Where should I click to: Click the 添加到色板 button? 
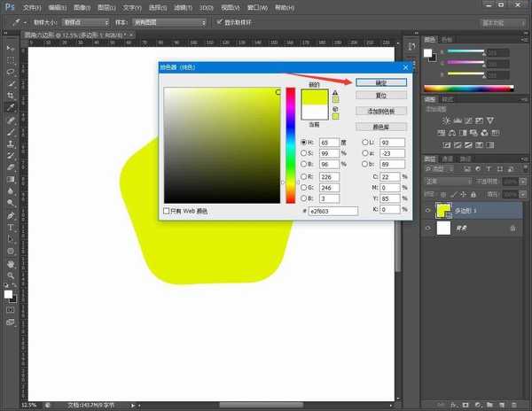tap(380, 111)
